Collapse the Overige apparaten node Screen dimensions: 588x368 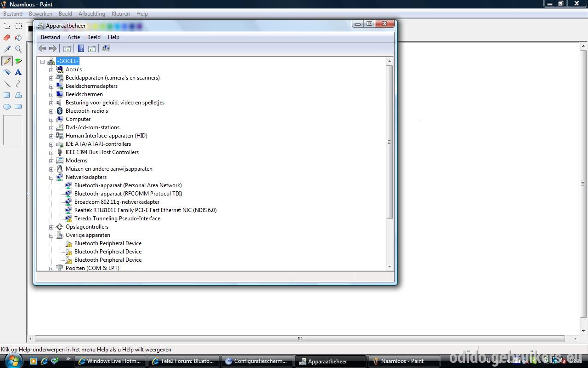[x=51, y=236]
